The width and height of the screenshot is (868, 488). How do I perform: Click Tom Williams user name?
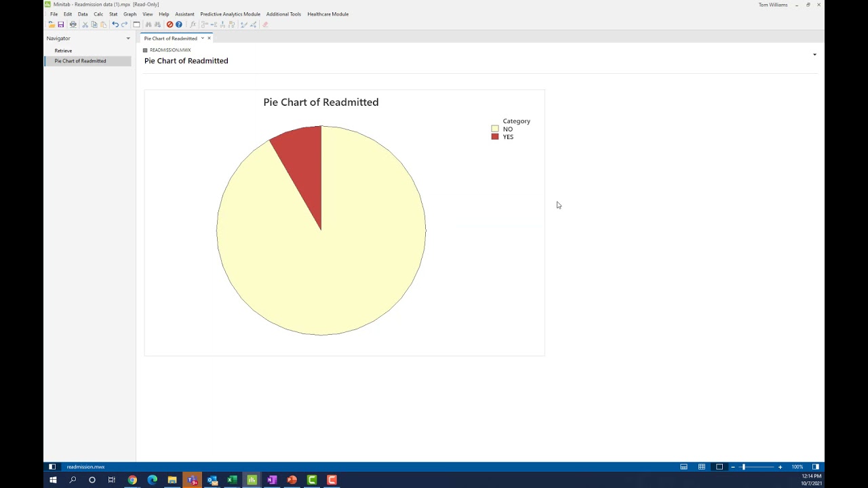coord(773,5)
